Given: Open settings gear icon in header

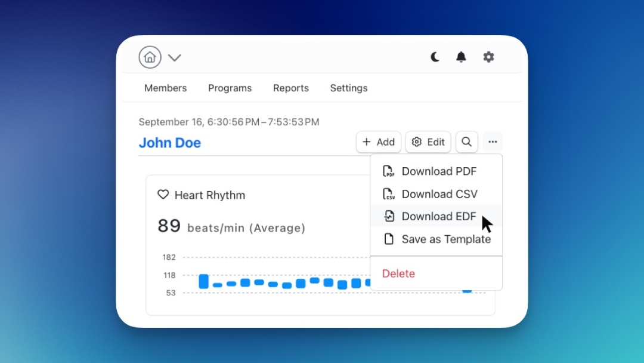Looking at the screenshot, I should (488, 57).
